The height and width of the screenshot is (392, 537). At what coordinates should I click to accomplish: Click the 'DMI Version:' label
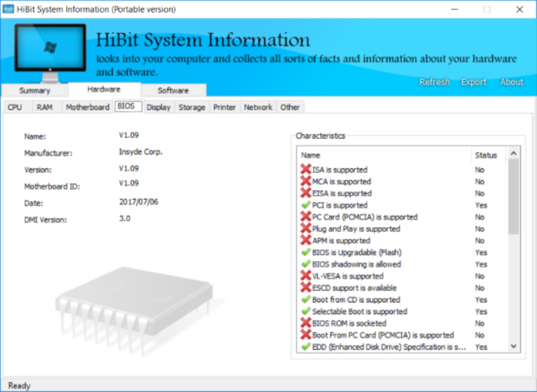pyautogui.click(x=45, y=220)
